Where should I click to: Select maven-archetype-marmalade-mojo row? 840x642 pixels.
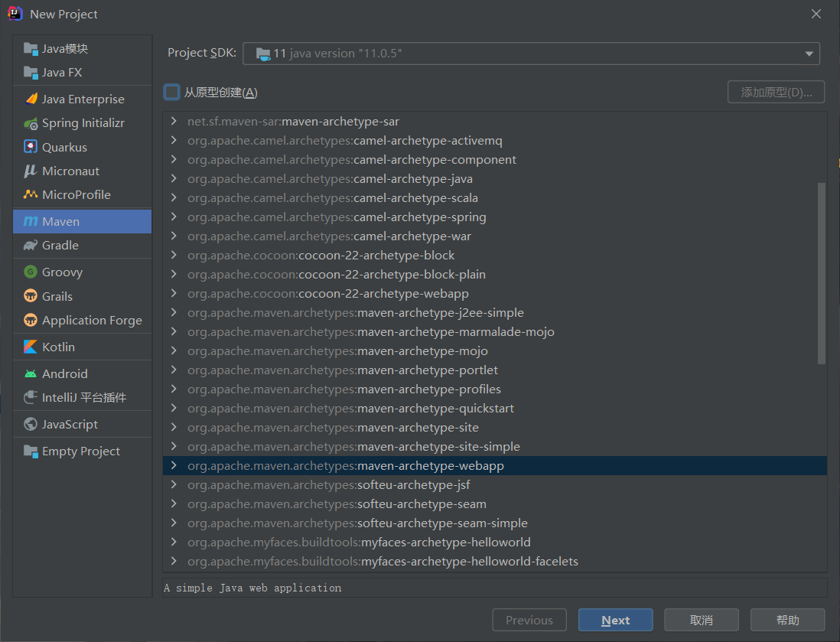click(494, 332)
